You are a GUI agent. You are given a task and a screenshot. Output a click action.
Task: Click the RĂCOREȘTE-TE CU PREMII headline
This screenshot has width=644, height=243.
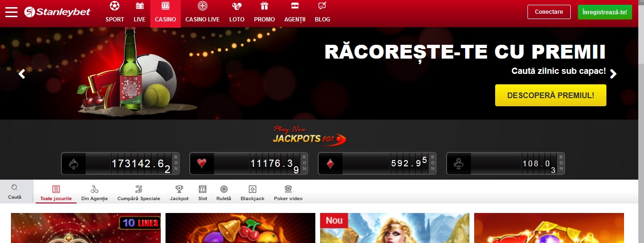pyautogui.click(x=465, y=52)
